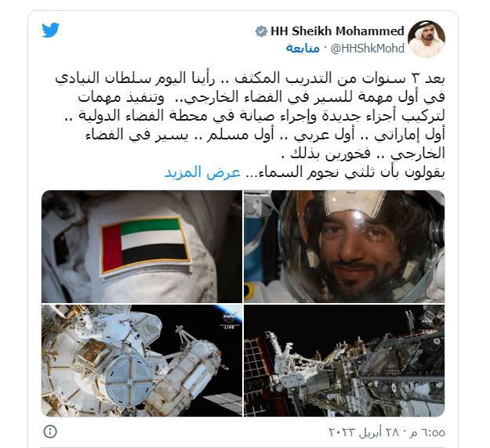Click HH Sheikh Mohammed display name
The width and height of the screenshot is (490, 448).
coord(337,31)
